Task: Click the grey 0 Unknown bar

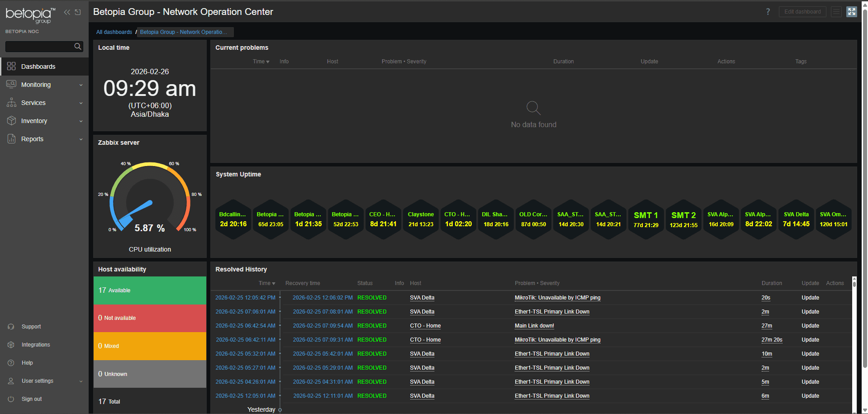Action: pyautogui.click(x=150, y=374)
